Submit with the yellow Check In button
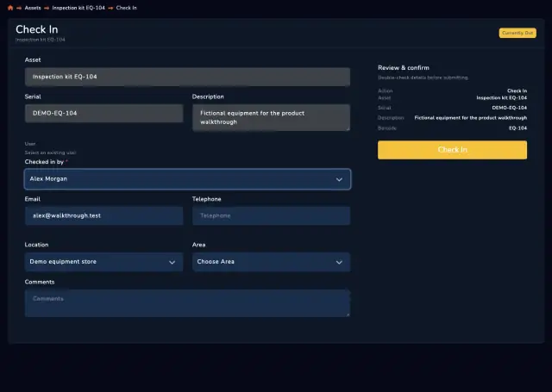552x392 pixels. pyautogui.click(x=452, y=150)
